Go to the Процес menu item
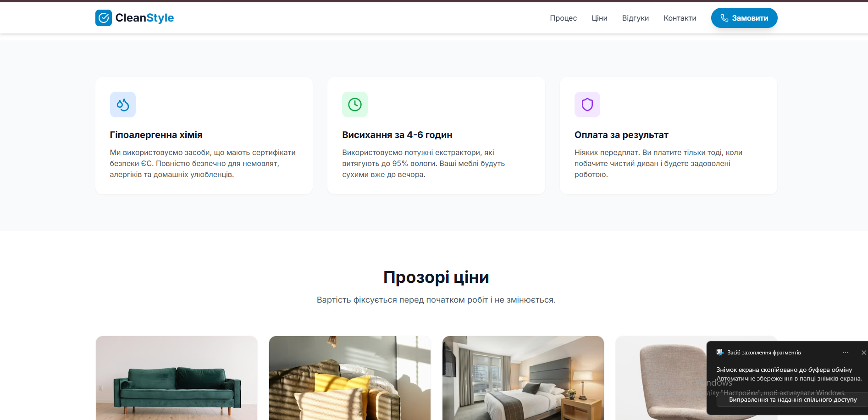The width and height of the screenshot is (868, 420). 563,18
